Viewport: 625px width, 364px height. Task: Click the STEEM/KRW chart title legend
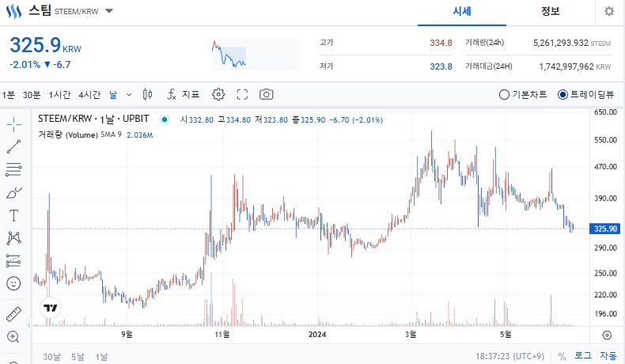point(93,119)
